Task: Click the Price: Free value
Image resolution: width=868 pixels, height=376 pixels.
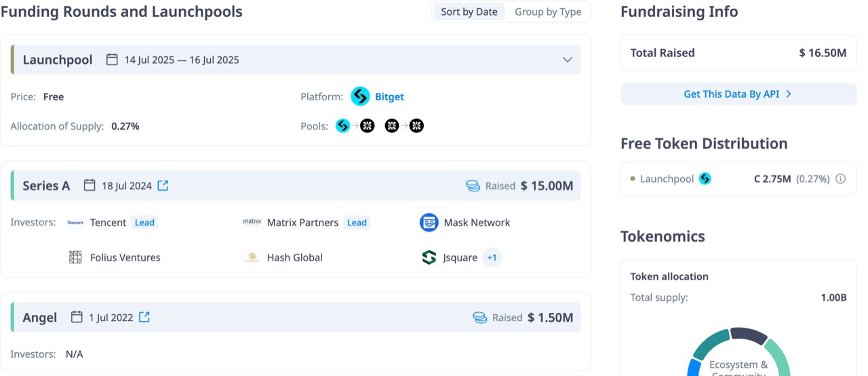Action: tap(54, 97)
